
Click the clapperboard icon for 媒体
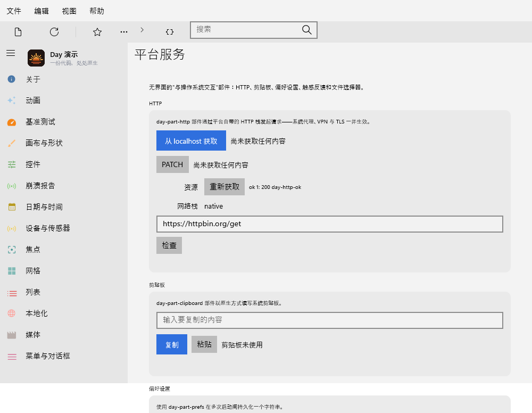point(12,335)
